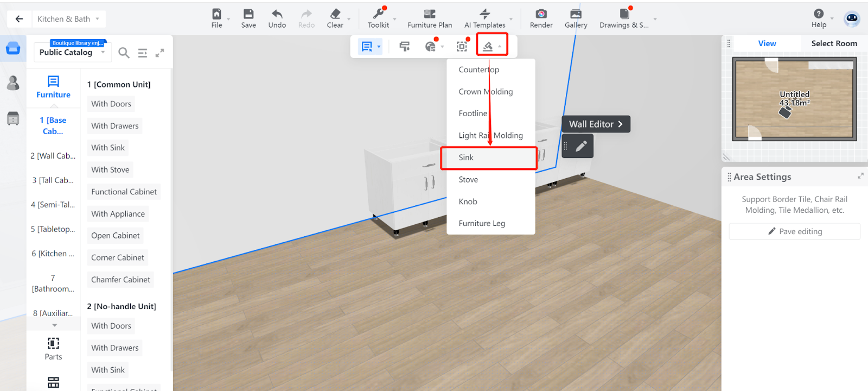Click the style palette tool icon
Viewport: 868px width, 391px height.
[430, 47]
